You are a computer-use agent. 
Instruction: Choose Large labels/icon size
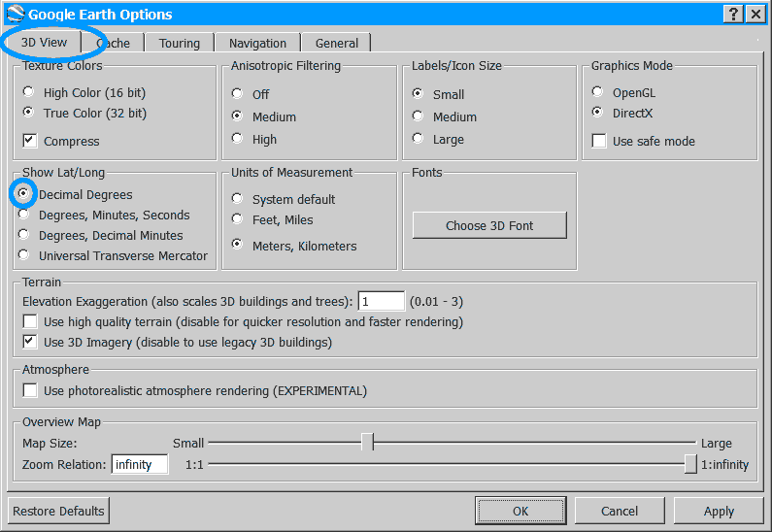(x=418, y=139)
